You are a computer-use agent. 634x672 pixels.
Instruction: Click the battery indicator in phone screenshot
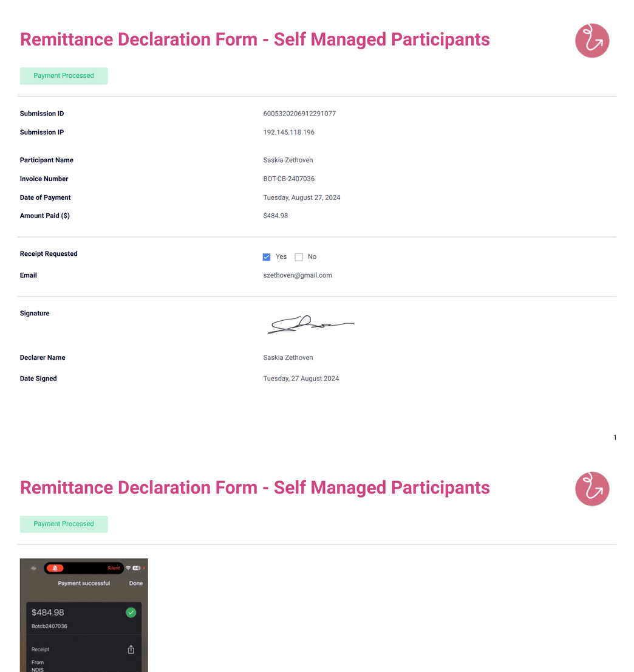tap(136, 568)
